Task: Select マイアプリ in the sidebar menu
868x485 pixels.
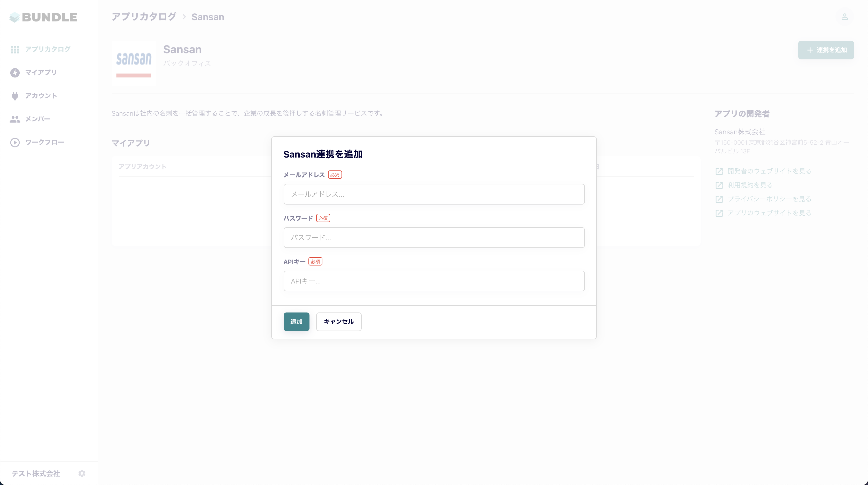Action: (x=41, y=73)
